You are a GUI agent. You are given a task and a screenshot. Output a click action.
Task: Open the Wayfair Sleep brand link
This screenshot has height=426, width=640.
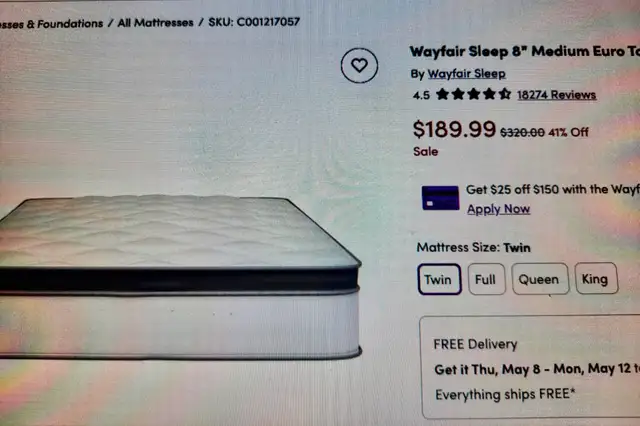(x=467, y=74)
